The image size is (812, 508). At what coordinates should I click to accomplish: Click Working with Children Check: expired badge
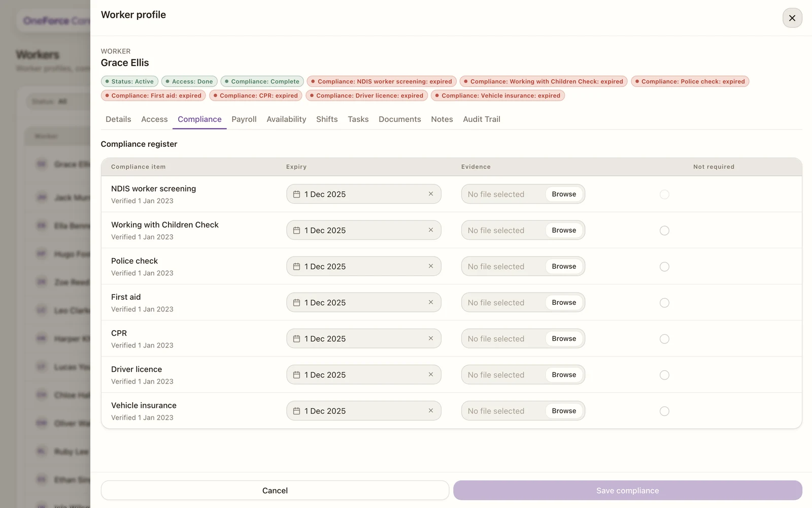pos(544,81)
